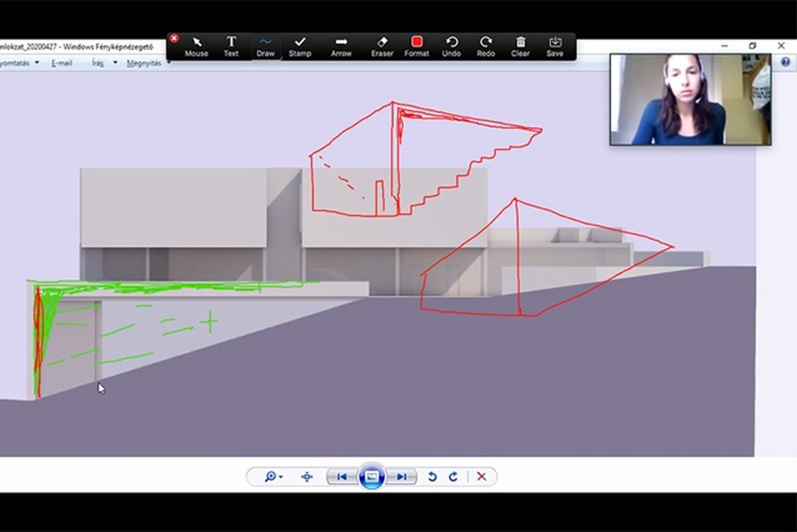
Task: Rotate the image counterclockwise
Action: pos(432,476)
